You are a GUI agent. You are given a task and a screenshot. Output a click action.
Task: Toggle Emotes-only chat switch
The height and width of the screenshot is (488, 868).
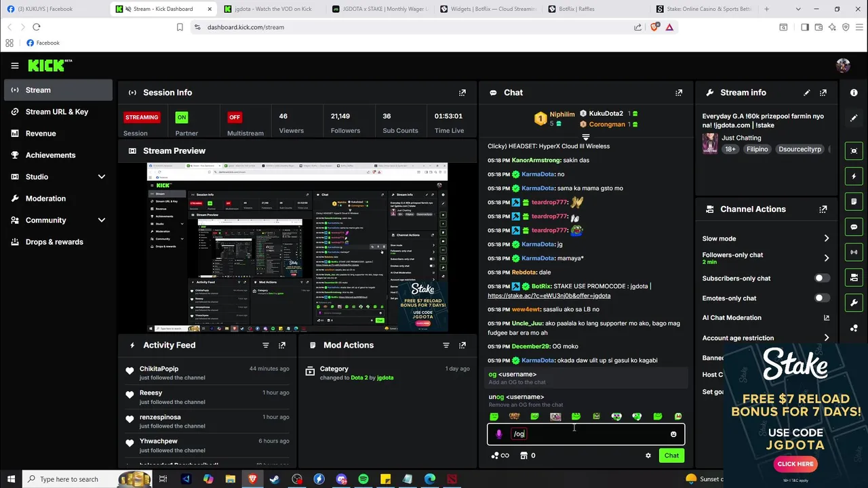click(x=822, y=298)
